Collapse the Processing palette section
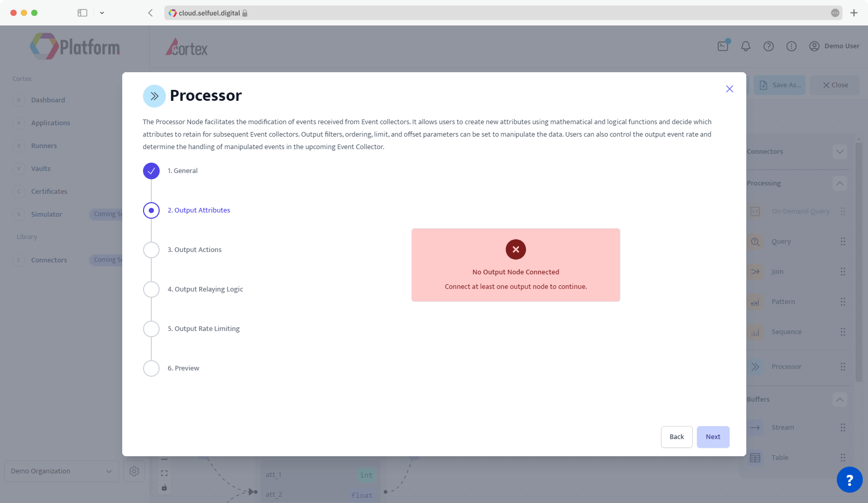 [840, 183]
